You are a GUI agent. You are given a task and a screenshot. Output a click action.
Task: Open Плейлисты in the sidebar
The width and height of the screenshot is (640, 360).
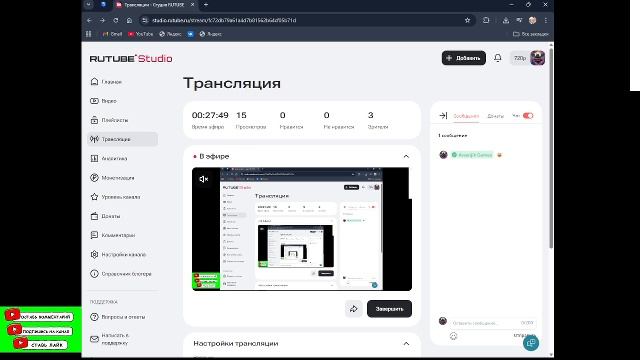pos(109,120)
